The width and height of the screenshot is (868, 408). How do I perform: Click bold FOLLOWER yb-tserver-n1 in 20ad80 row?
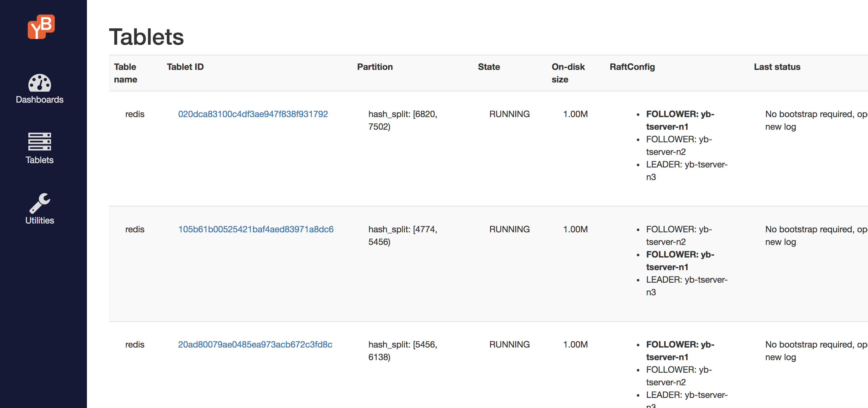click(680, 351)
